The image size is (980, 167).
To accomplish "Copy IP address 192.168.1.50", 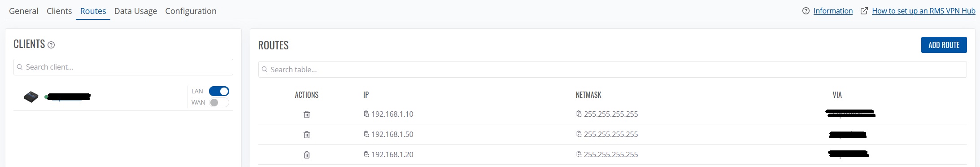I will click(x=366, y=134).
